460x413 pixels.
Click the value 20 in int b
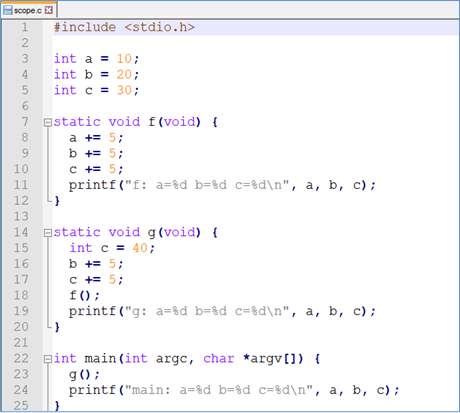(x=124, y=75)
